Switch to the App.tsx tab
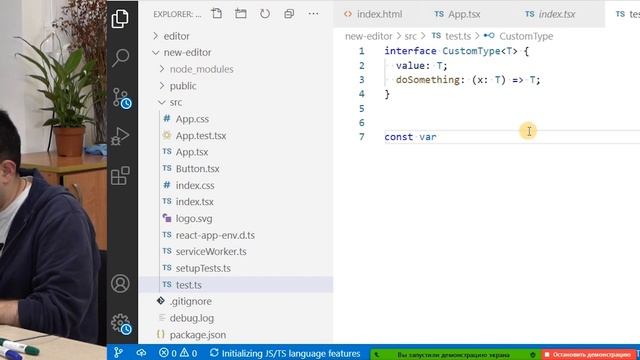Viewport: 640px width, 360px height. [457, 14]
